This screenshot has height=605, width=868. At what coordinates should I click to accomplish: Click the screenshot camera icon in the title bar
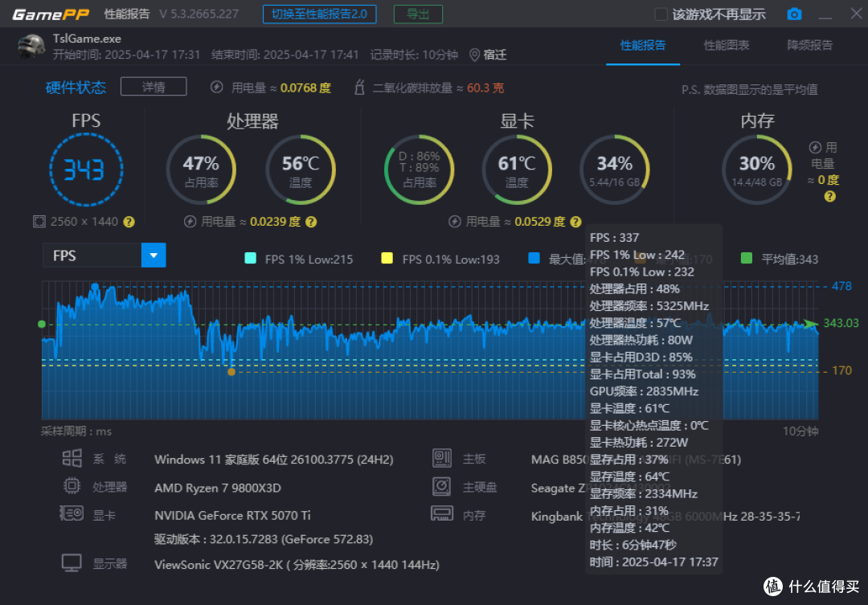794,14
